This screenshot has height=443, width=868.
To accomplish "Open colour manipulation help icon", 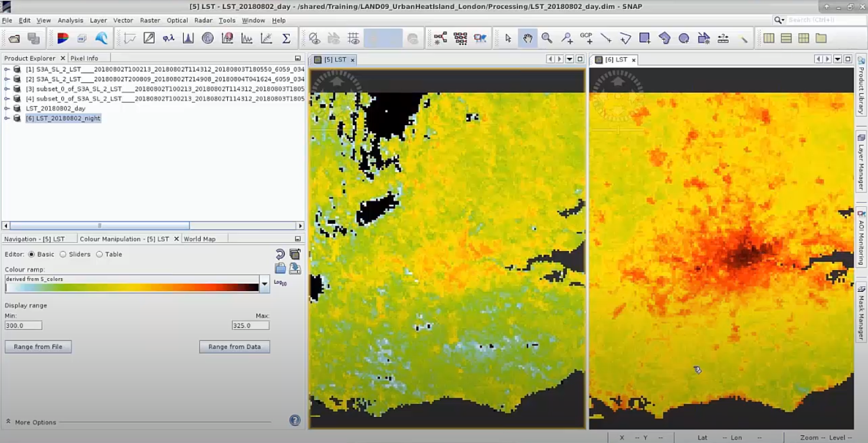I will tap(295, 421).
